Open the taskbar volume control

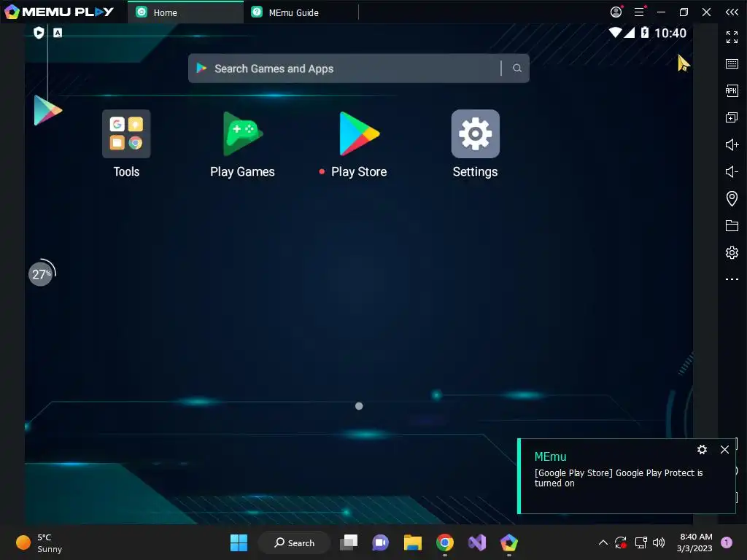659,542
